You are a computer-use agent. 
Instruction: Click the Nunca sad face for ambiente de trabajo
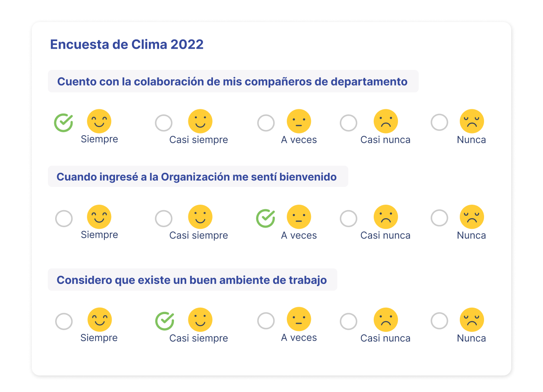pos(472,320)
